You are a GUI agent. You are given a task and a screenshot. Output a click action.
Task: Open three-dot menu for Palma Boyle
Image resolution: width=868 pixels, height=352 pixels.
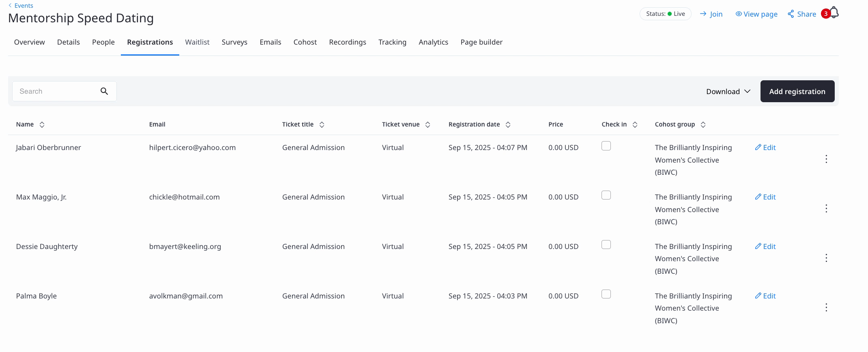point(826,308)
